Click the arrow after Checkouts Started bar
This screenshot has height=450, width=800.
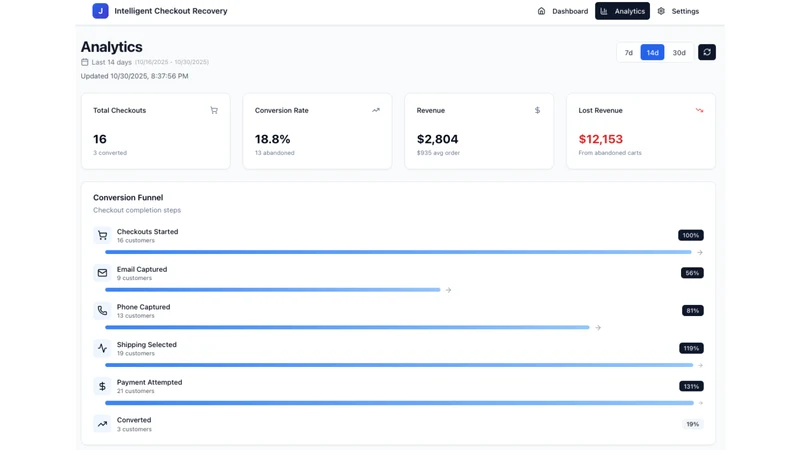pyautogui.click(x=700, y=253)
